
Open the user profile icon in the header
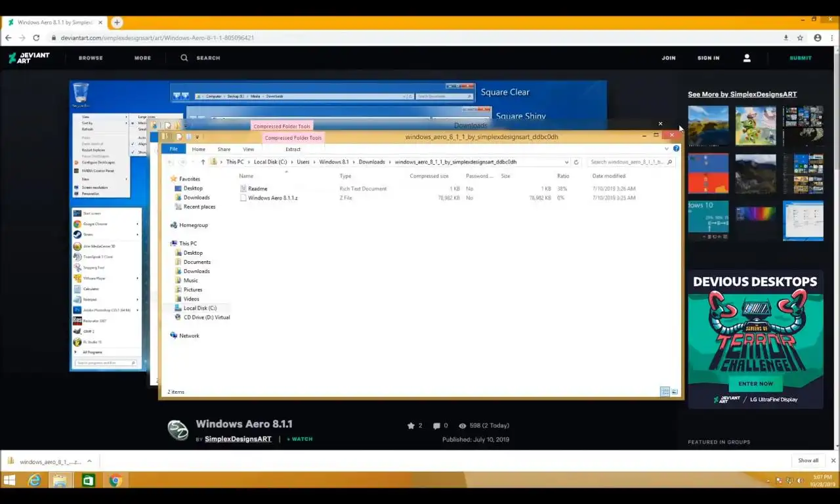[x=747, y=58]
